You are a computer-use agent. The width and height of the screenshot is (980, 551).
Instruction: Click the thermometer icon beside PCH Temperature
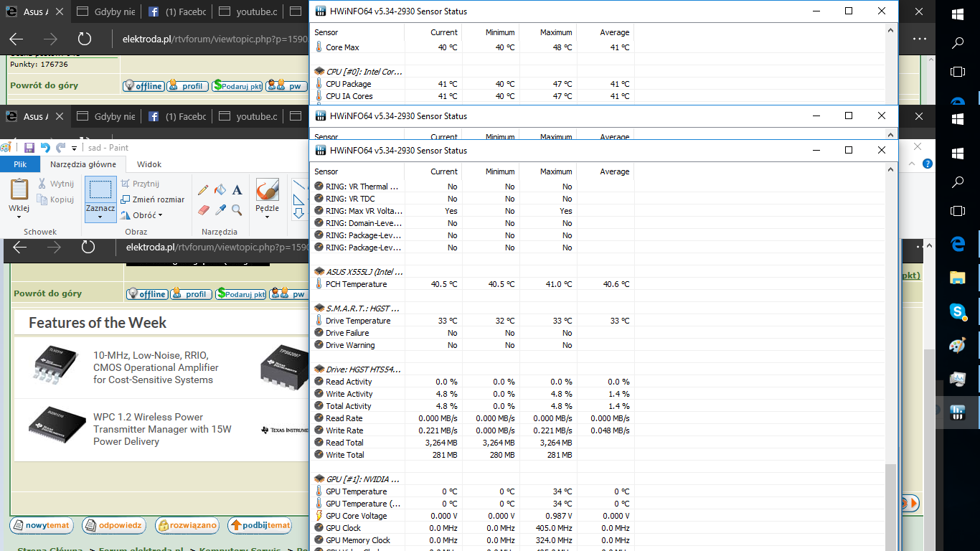pos(319,284)
